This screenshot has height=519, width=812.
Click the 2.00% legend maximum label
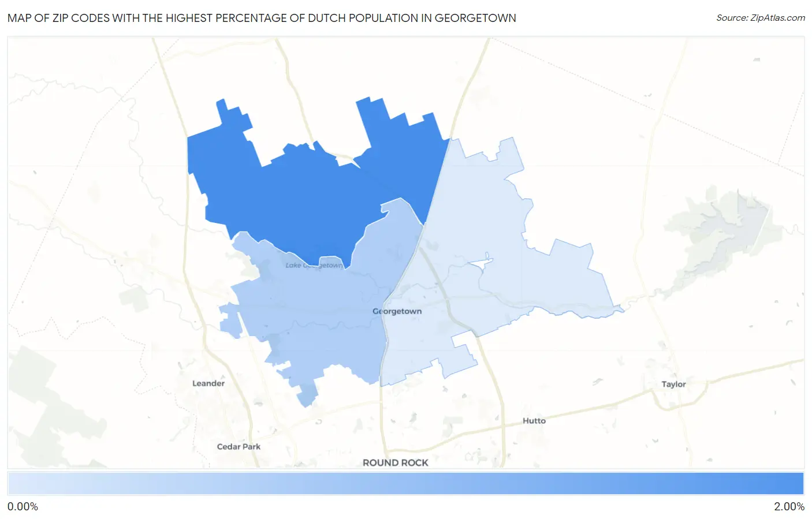(x=789, y=506)
